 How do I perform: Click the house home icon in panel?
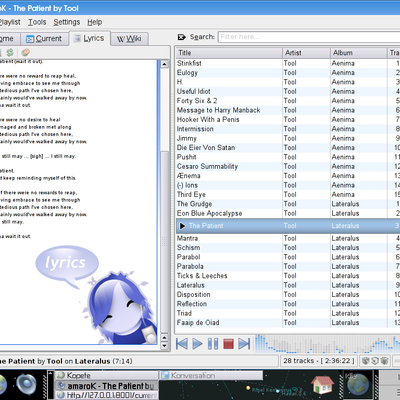point(322,384)
